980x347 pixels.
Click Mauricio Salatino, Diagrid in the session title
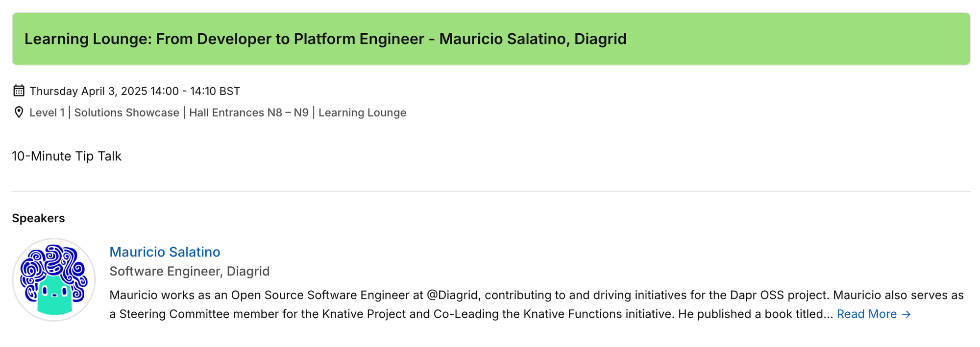pyautogui.click(x=533, y=39)
